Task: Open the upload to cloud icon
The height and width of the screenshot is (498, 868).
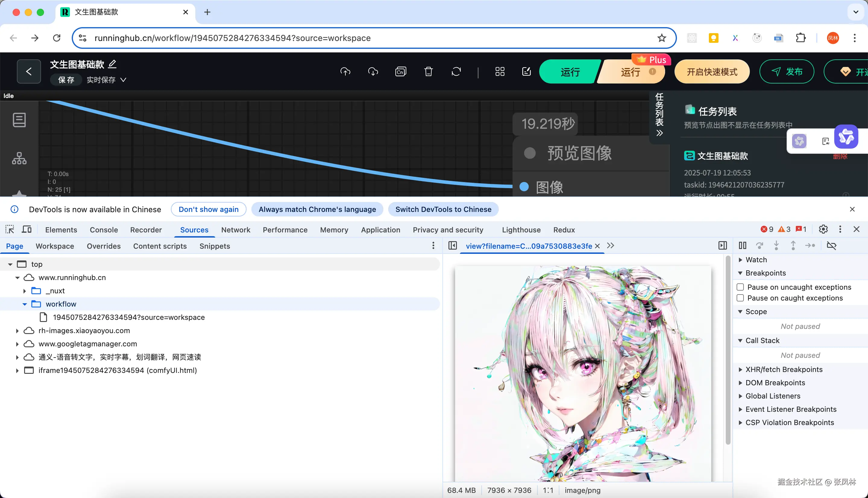Action: click(x=345, y=71)
